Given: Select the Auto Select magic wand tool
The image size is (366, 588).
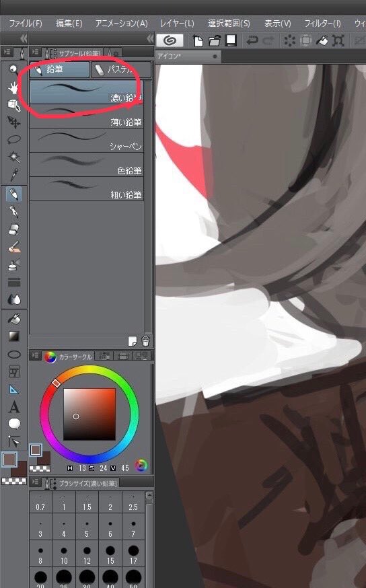Looking at the screenshot, I should 13,157.
